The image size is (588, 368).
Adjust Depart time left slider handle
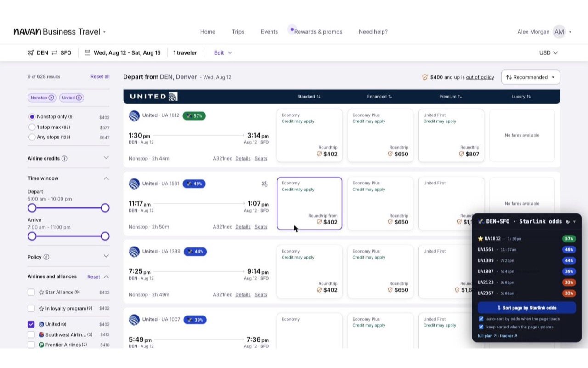pos(32,208)
